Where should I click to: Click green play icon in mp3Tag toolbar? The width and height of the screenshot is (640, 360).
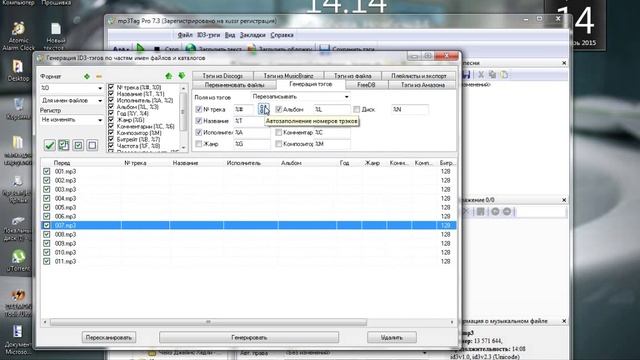(x=140, y=49)
